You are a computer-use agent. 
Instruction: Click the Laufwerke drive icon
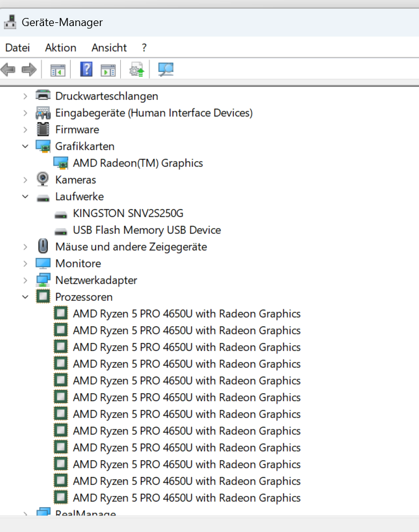pos(43,198)
